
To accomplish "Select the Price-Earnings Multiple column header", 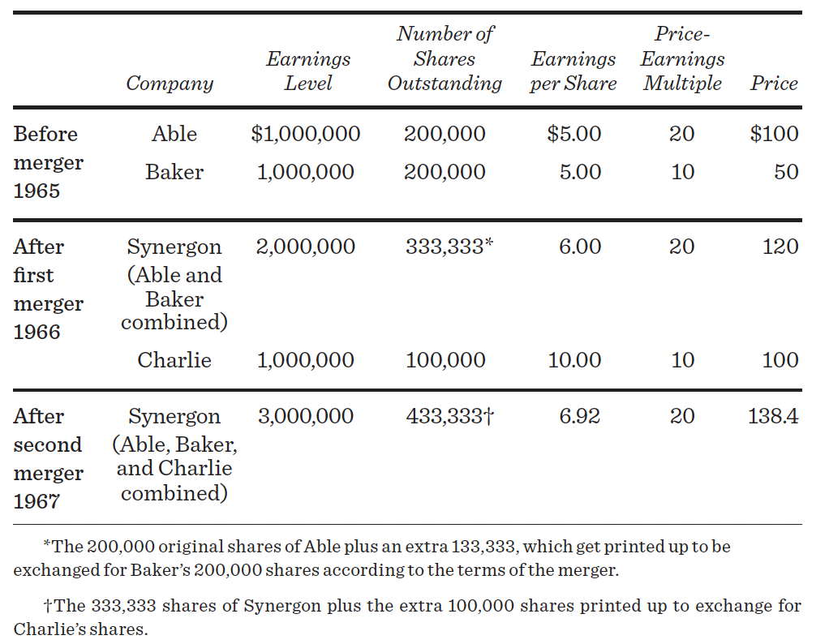I will 682,58.
